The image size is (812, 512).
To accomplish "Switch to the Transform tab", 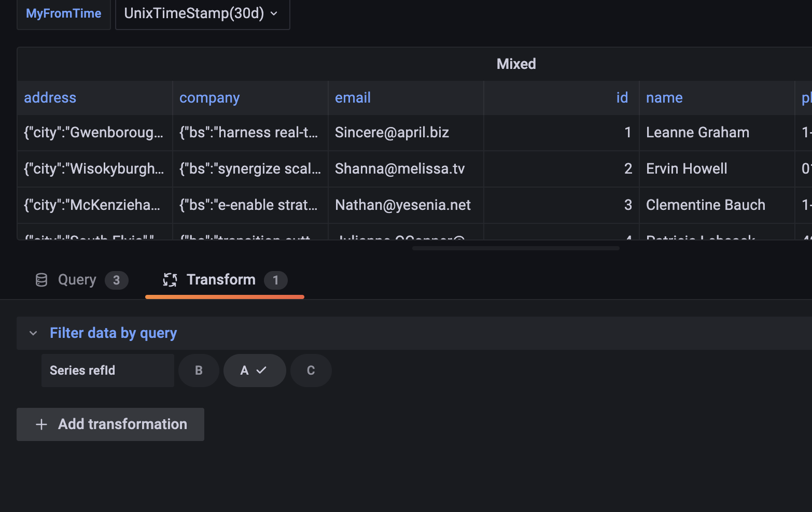I will 221,279.
